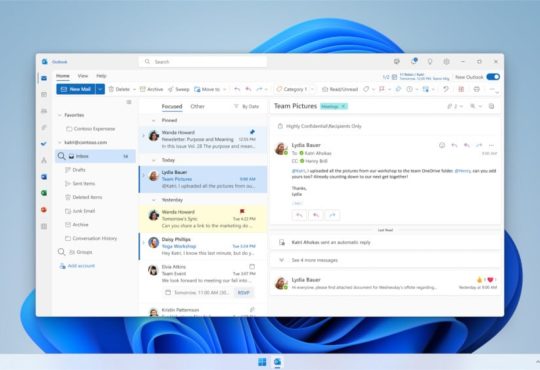Open Settings gear in title bar
The width and height of the screenshot is (540, 370).
(447, 62)
